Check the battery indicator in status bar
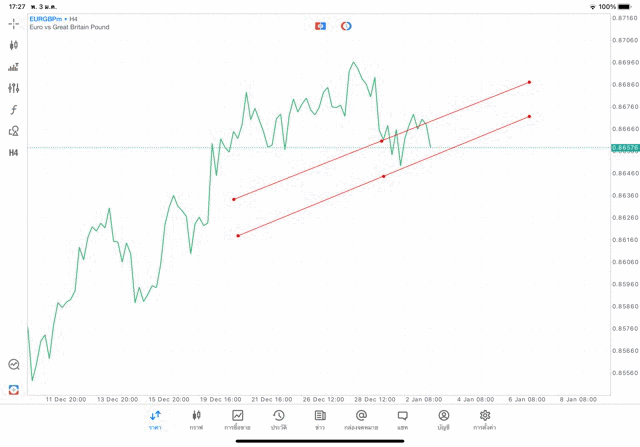 point(626,6)
